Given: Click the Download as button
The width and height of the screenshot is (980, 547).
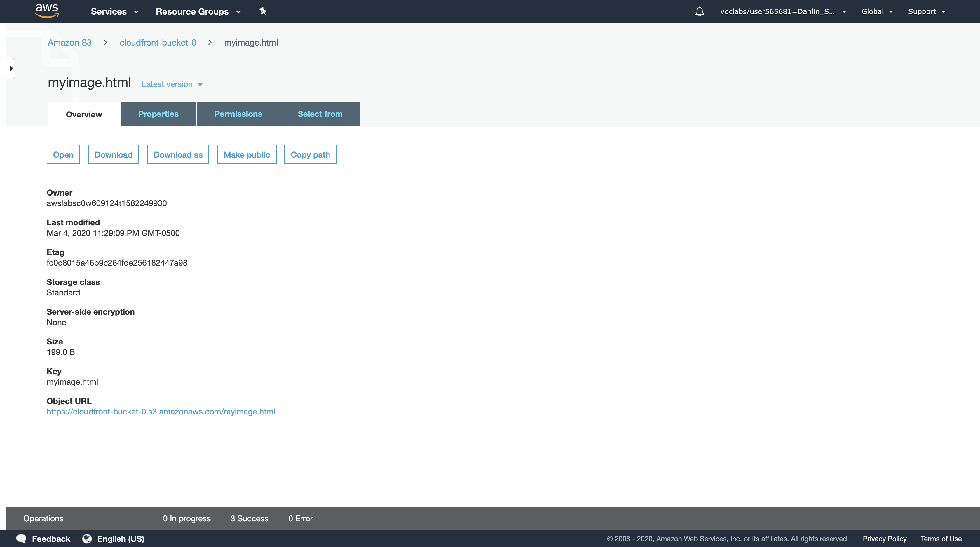Looking at the screenshot, I should [178, 154].
